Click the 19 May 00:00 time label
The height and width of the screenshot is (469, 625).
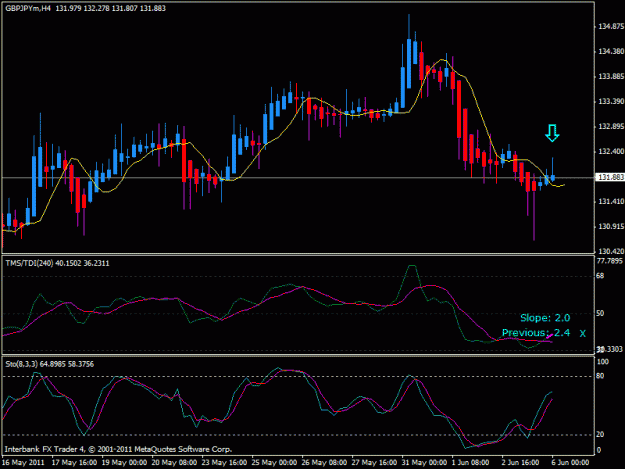point(124,463)
